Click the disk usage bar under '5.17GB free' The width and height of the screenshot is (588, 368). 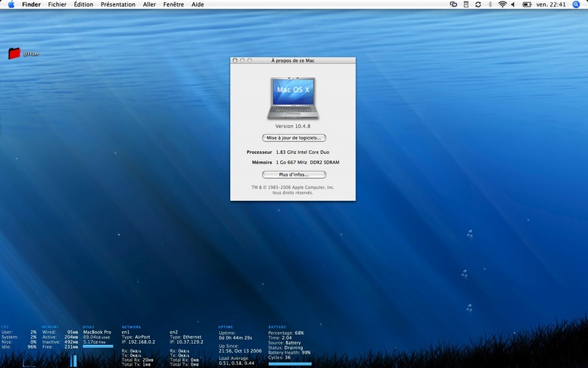pyautogui.click(x=98, y=346)
